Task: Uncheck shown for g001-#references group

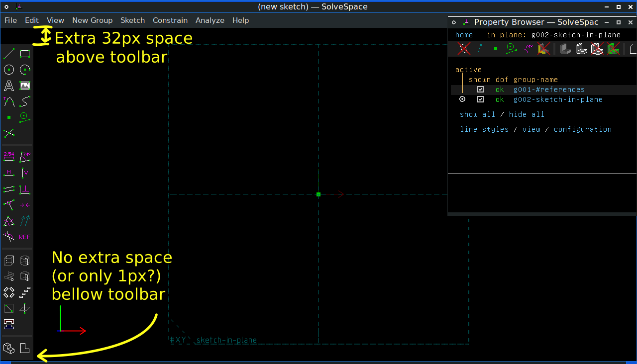Action: tap(480, 89)
